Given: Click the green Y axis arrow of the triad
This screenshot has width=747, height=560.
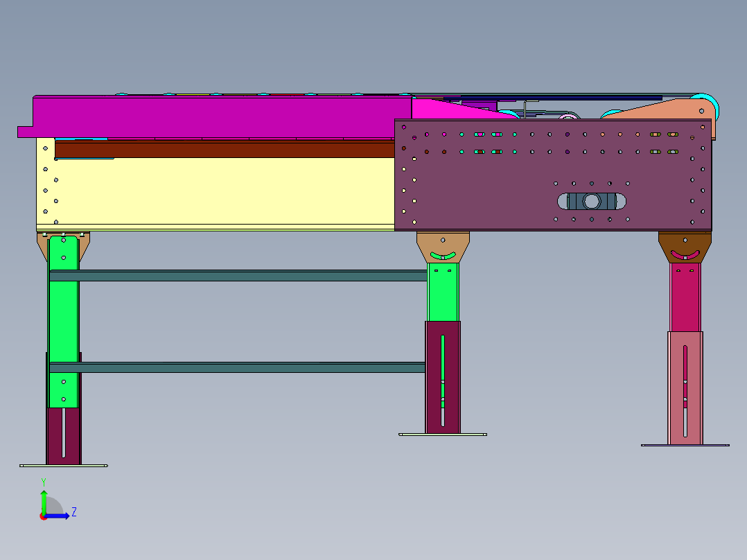Looking at the screenshot, I should 44,502.
